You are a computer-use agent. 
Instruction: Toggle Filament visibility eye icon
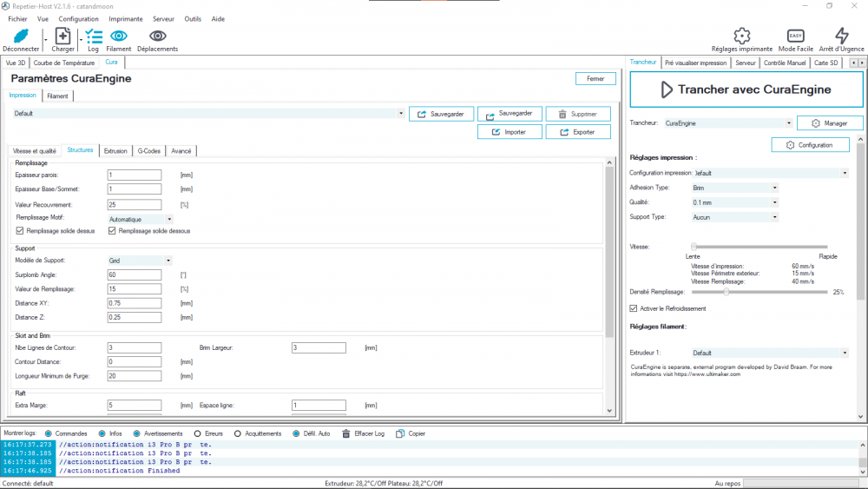point(118,36)
